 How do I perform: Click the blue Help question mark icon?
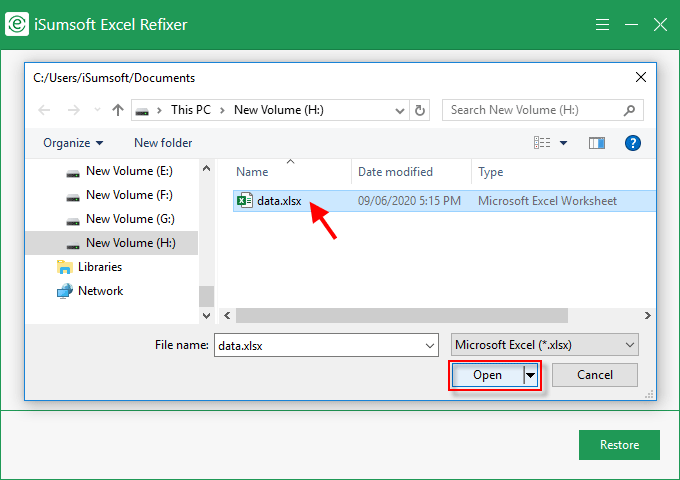point(632,143)
